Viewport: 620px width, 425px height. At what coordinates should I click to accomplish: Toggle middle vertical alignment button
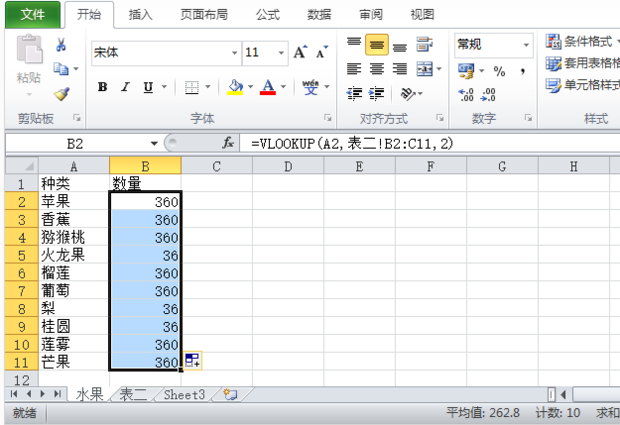click(377, 45)
